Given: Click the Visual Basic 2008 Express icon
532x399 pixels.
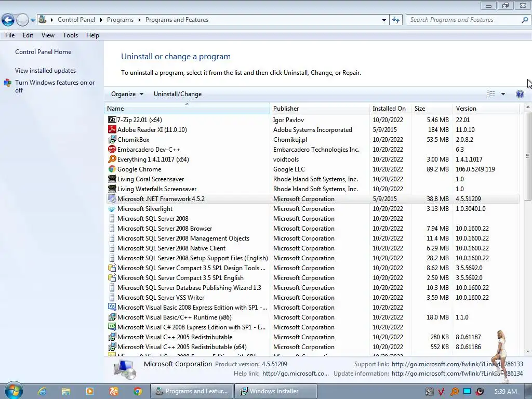Looking at the screenshot, I should 112,307.
